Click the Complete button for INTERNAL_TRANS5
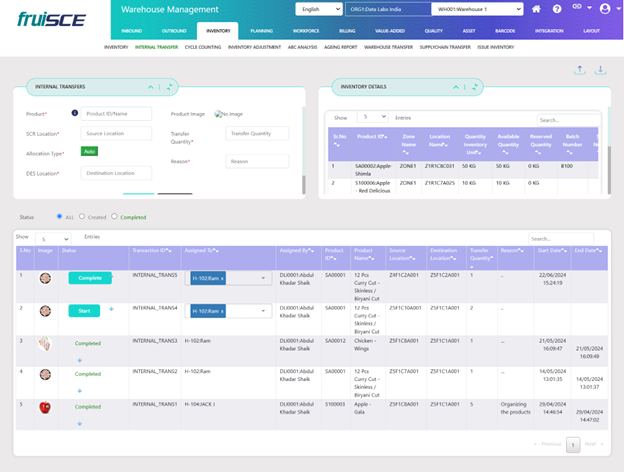The image size is (624, 472). [x=90, y=279]
